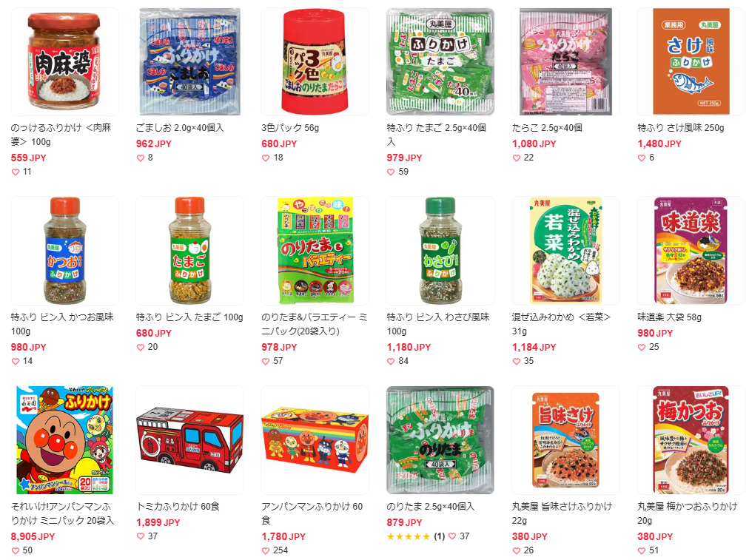This screenshot has width=749, height=560.
Task: Click heart icon under のっけるふりかけ 肉麻婆
Action: [x=16, y=172]
